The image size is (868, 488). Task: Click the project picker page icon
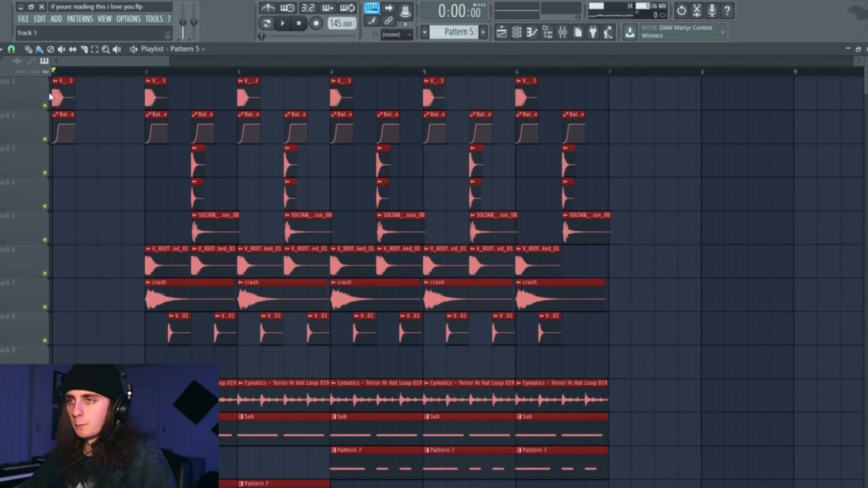pos(578,32)
